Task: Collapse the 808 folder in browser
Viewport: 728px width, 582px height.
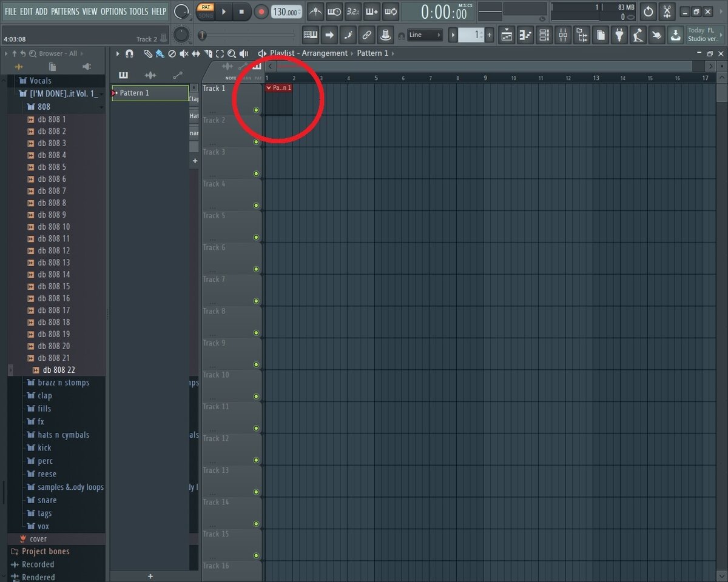Action: pyautogui.click(x=44, y=107)
